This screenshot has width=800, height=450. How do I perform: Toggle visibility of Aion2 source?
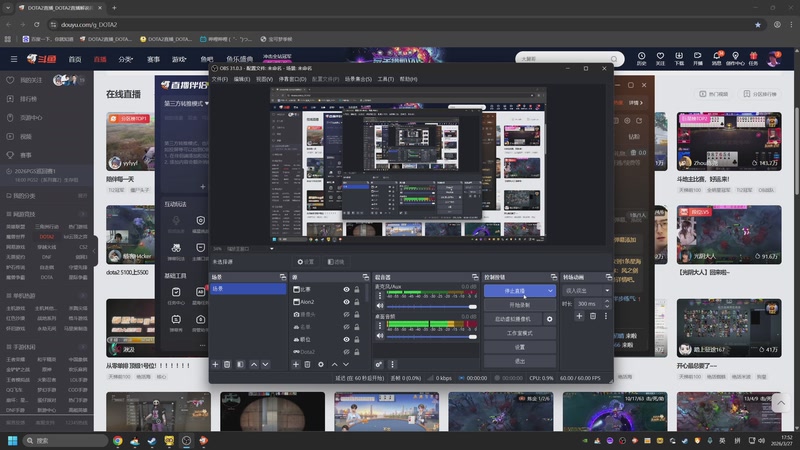click(x=346, y=302)
